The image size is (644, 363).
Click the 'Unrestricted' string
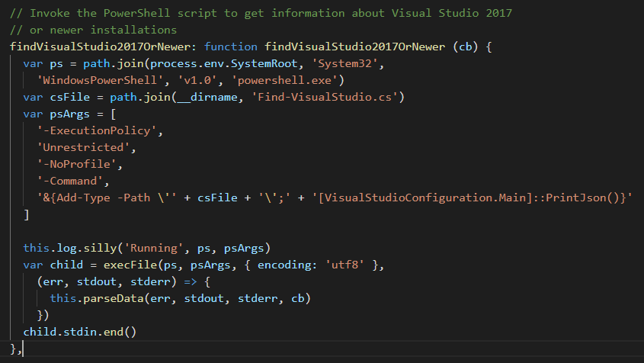pyautogui.click(x=83, y=148)
